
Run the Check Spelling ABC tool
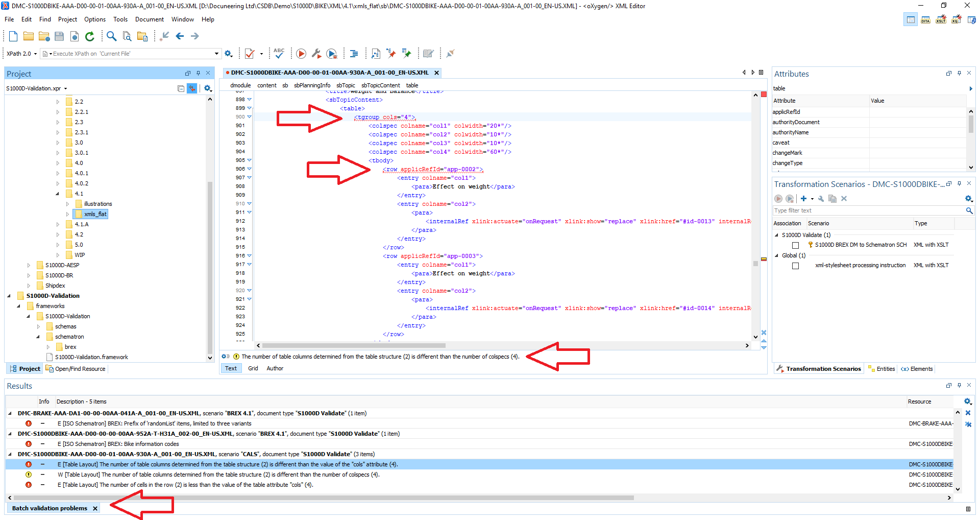[x=279, y=53]
